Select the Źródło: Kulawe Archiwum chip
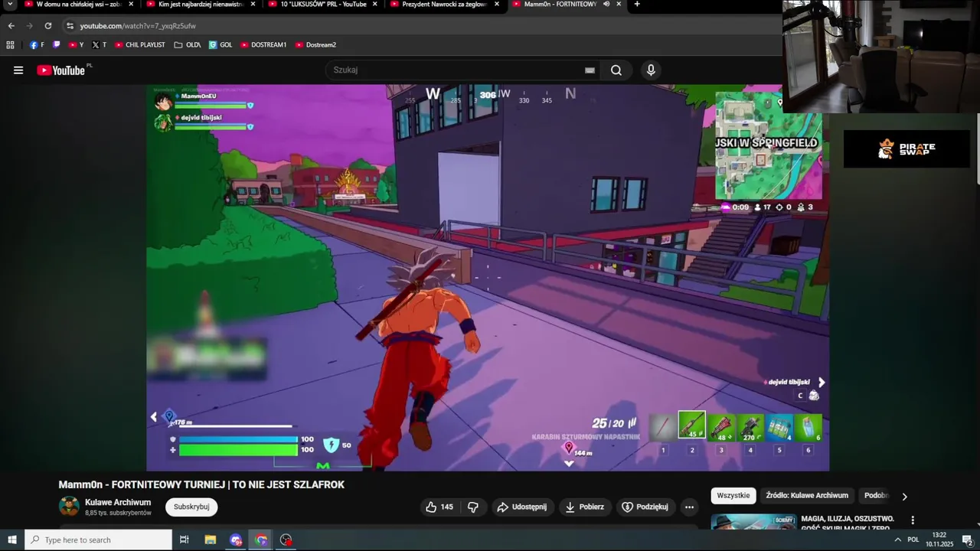The image size is (980, 551). [x=807, y=495]
